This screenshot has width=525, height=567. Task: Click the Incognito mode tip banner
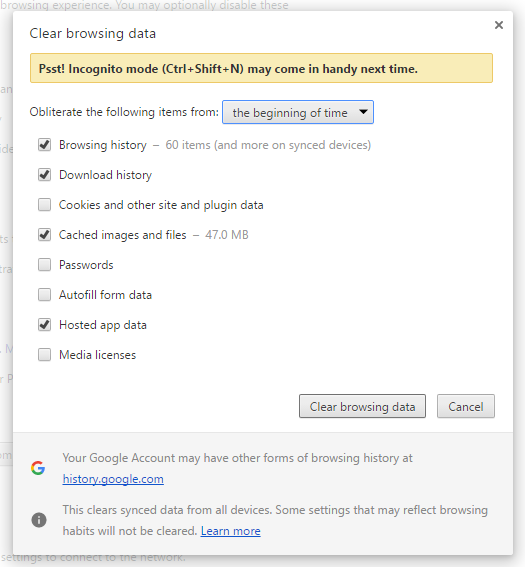[x=261, y=68]
